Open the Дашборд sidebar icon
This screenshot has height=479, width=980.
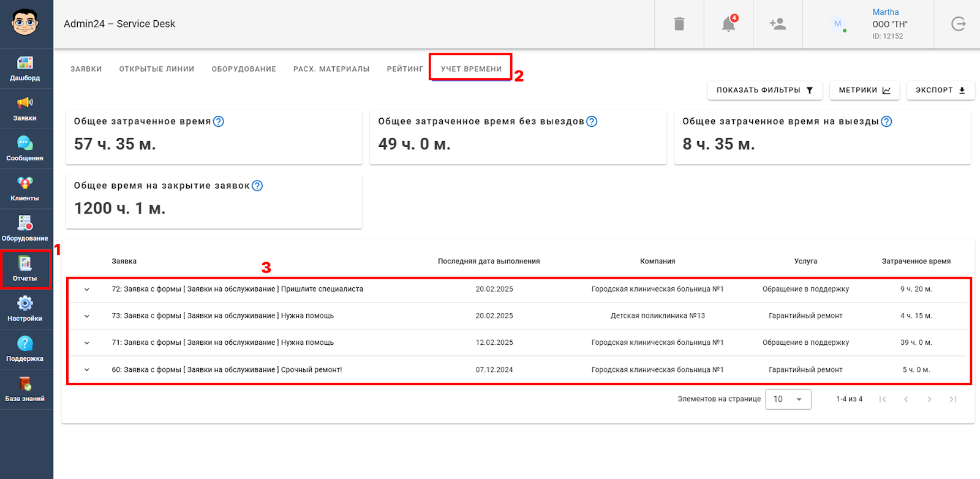[25, 63]
